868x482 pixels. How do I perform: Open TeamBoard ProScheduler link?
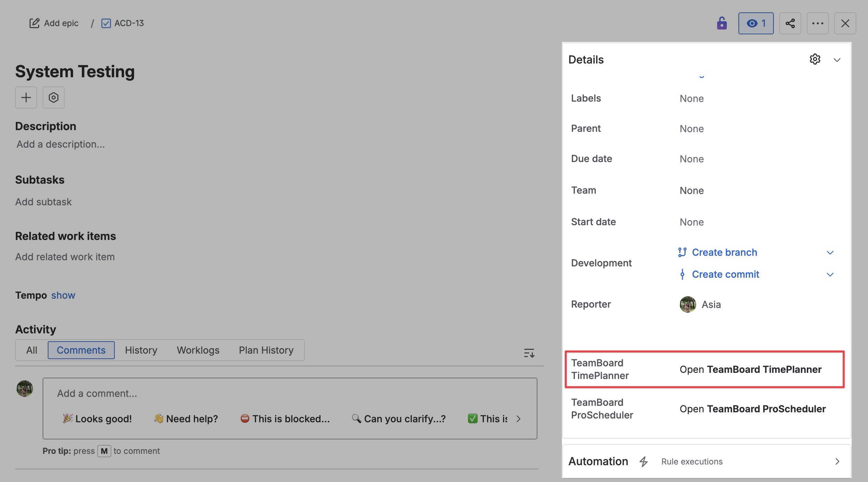click(x=752, y=409)
